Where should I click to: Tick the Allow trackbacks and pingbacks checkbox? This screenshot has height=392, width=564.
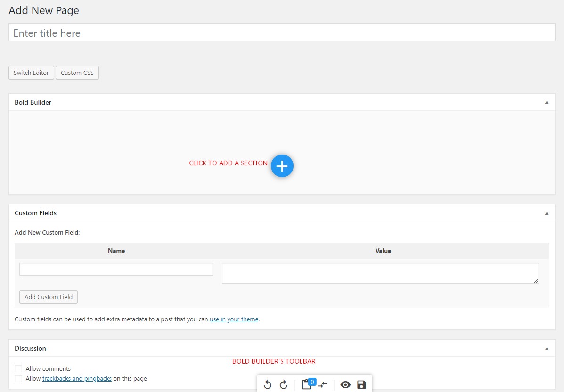click(18, 378)
